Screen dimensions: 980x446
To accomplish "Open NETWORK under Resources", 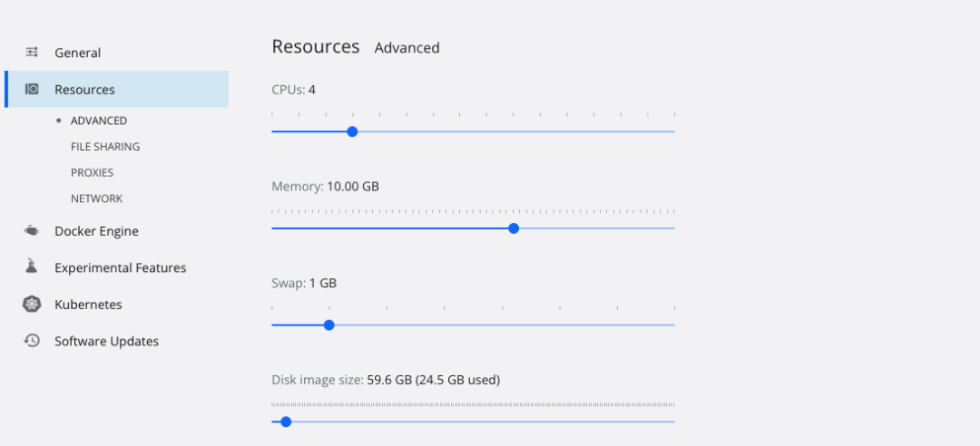I will pos(96,199).
